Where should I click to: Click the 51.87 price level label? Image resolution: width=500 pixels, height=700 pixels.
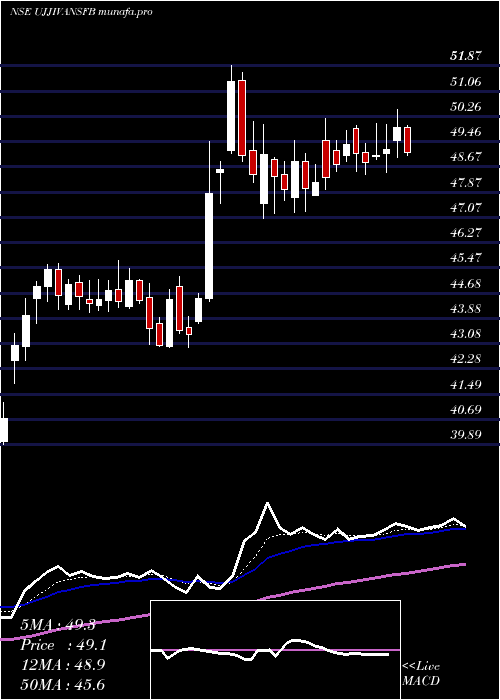click(x=467, y=56)
